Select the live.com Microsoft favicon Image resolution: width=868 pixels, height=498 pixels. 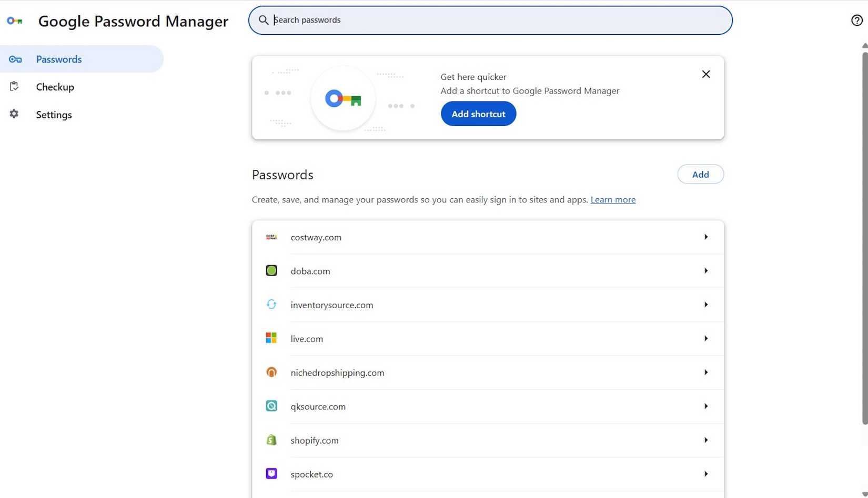coord(271,338)
